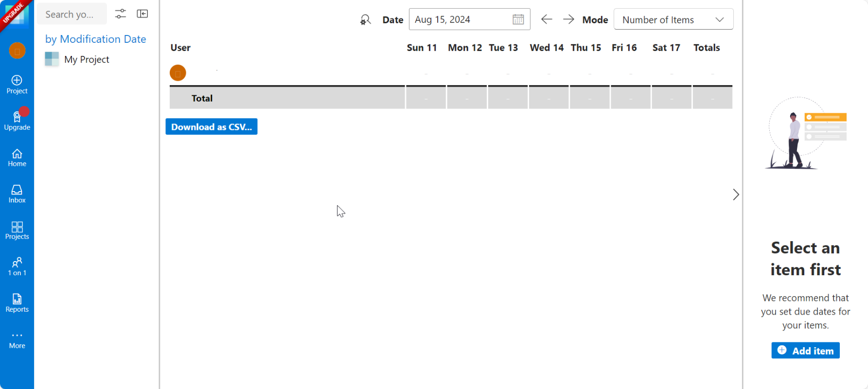Click the Fri 16 column header
The height and width of the screenshot is (389, 868).
(624, 48)
